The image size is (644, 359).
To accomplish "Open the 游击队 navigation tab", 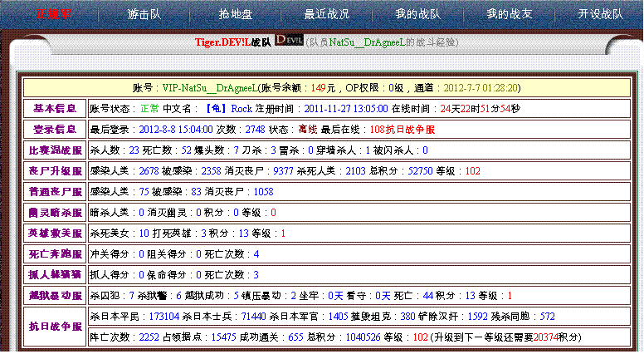I will [x=144, y=14].
